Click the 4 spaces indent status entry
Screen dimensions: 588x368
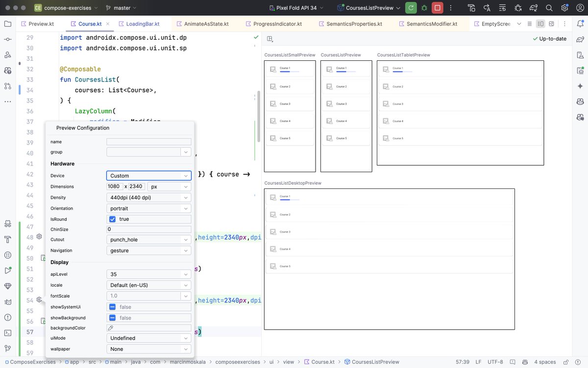545,362
